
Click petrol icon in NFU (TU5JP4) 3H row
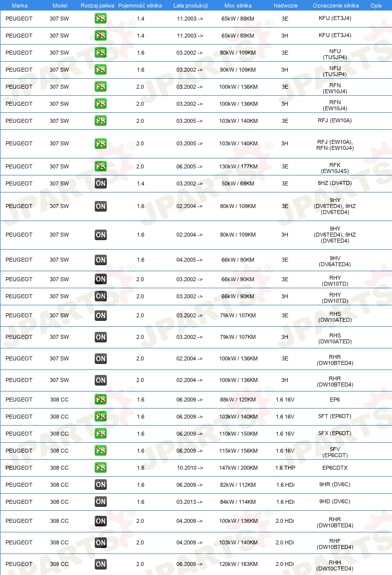point(100,70)
